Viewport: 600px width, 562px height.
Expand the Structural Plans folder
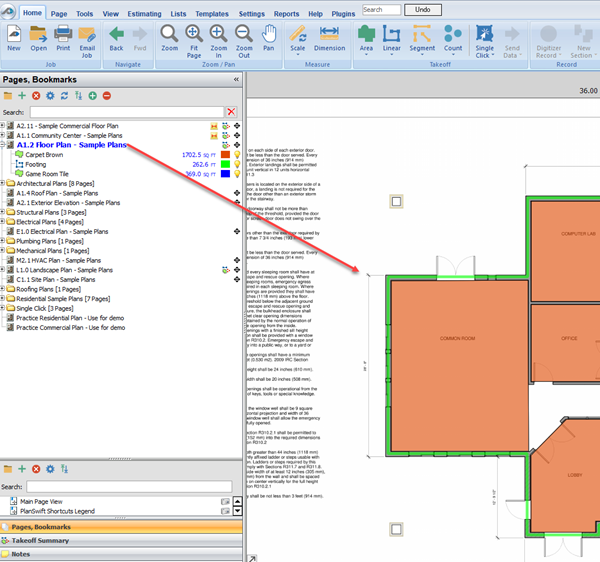click(x=4, y=212)
